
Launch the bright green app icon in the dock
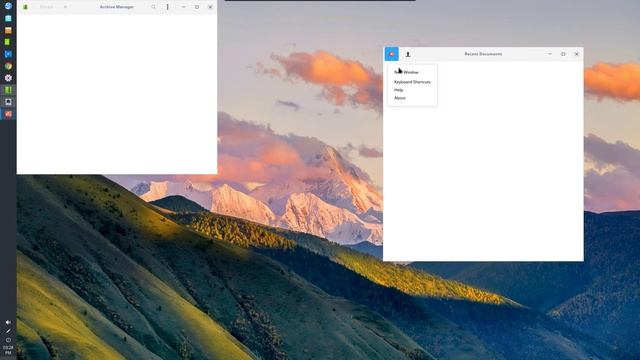8,42
